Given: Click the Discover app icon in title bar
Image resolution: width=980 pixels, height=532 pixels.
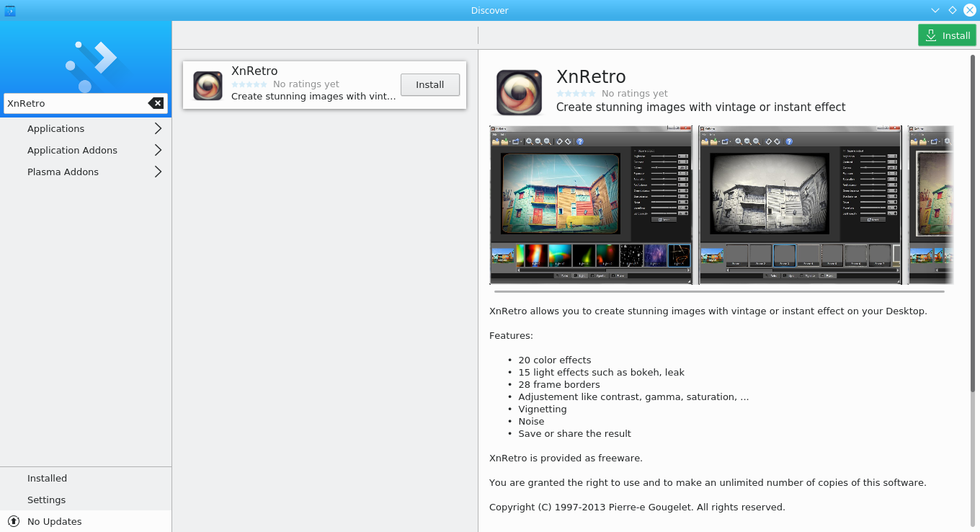Looking at the screenshot, I should (x=9, y=10).
